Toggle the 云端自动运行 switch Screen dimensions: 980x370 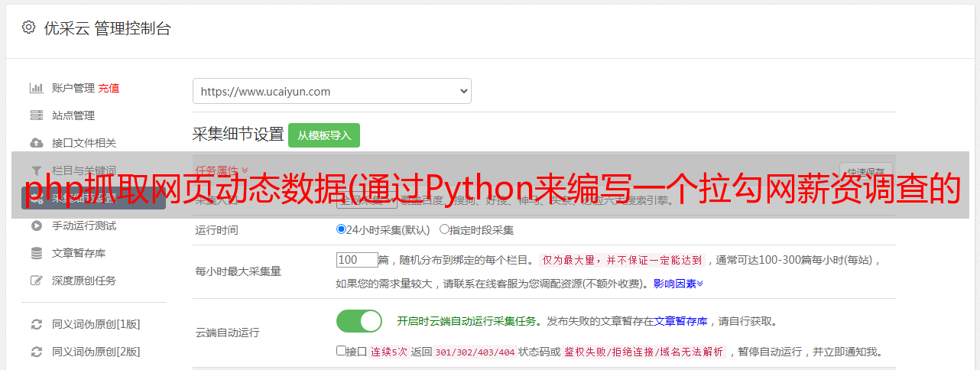pyautogui.click(x=359, y=321)
